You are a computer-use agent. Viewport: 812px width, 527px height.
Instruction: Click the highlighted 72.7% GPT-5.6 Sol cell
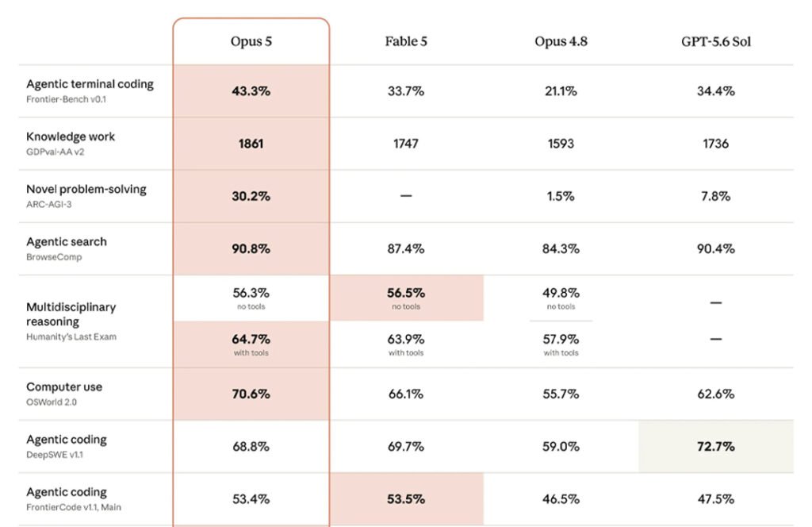pyautogui.click(x=716, y=446)
